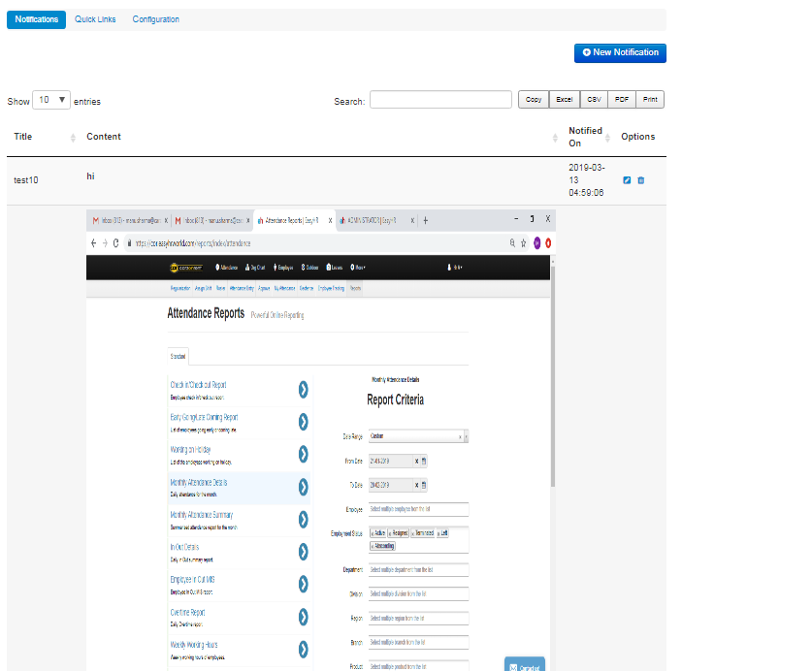Focus the Search input field
Viewport: 812px width, 671px height.
point(440,100)
